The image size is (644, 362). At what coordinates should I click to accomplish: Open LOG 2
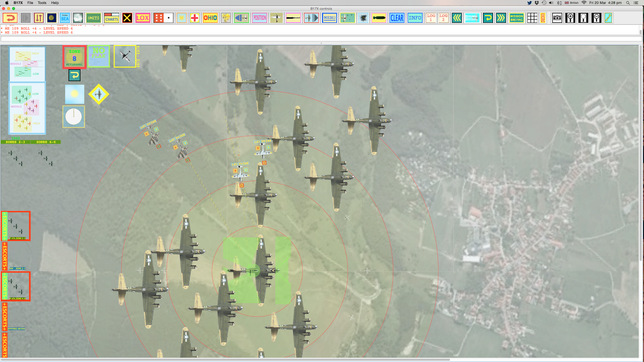pyautogui.click(x=444, y=18)
